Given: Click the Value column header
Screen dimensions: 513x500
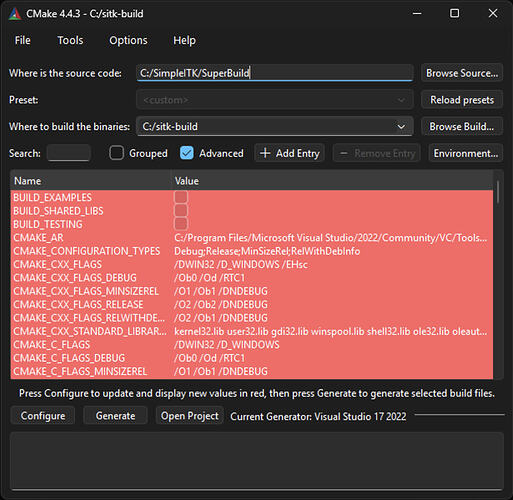Looking at the screenshot, I should click(332, 181).
